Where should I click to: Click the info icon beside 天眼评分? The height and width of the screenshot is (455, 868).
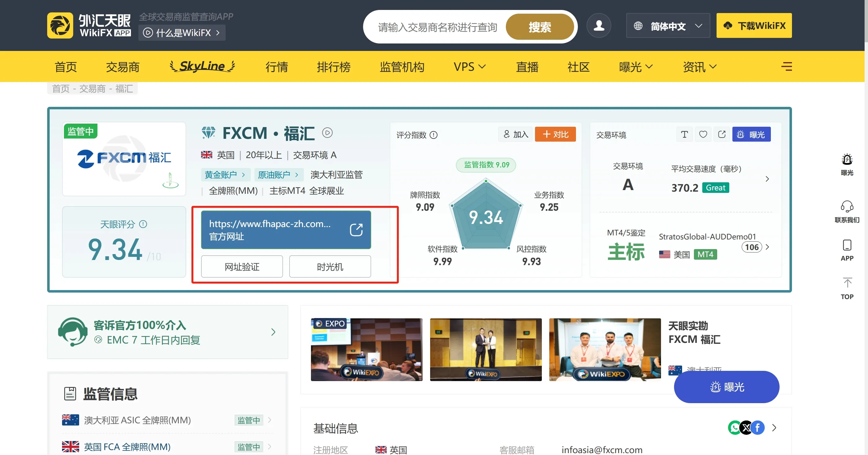click(143, 224)
